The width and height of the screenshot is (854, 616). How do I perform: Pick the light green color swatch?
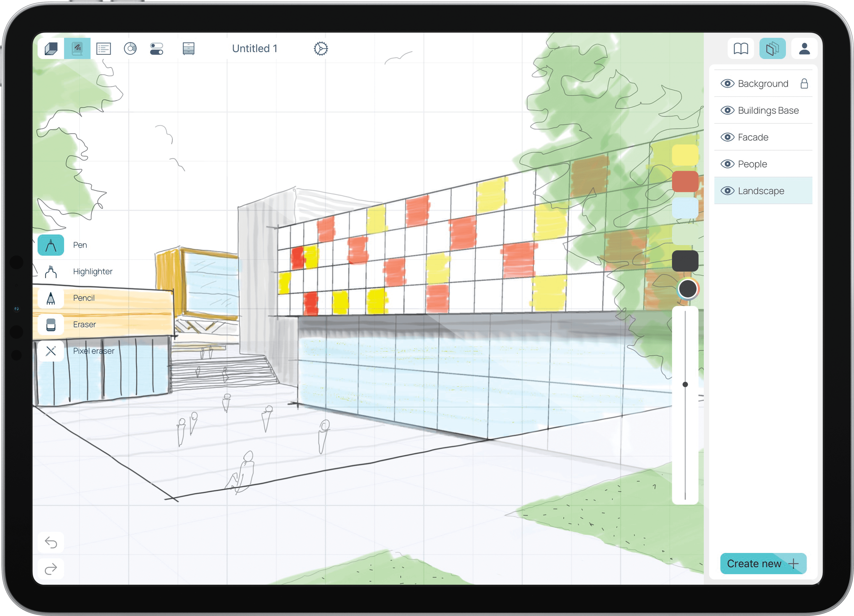click(x=685, y=234)
